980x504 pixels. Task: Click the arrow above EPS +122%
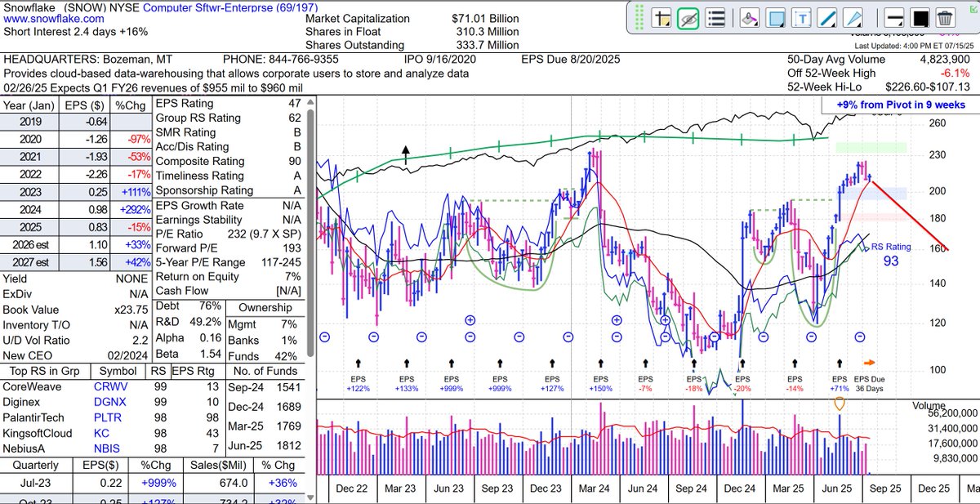pos(358,364)
